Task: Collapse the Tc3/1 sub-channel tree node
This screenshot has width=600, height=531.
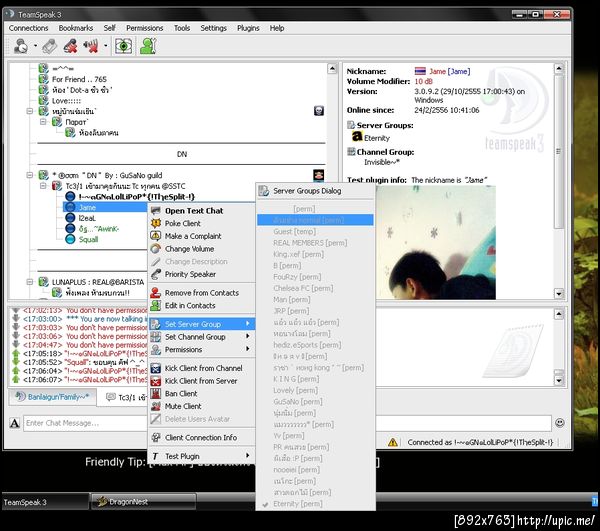Action: point(43,186)
